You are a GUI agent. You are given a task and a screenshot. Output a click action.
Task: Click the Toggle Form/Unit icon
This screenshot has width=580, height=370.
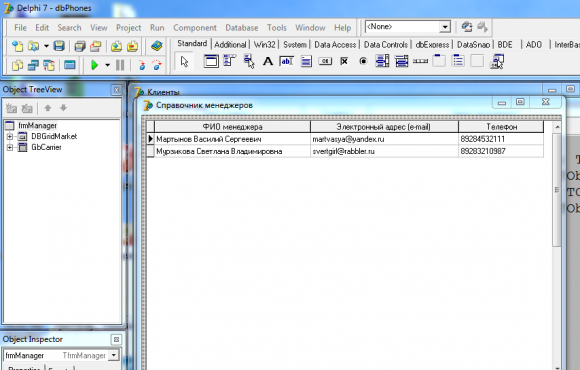49,65
